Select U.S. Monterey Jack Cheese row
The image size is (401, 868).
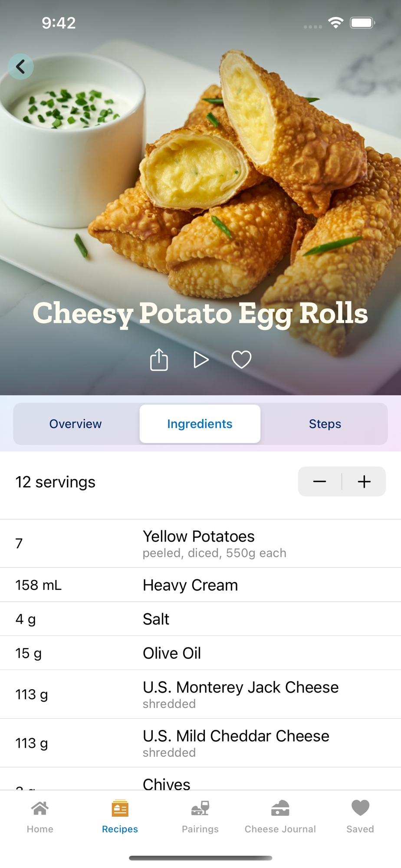click(x=200, y=694)
